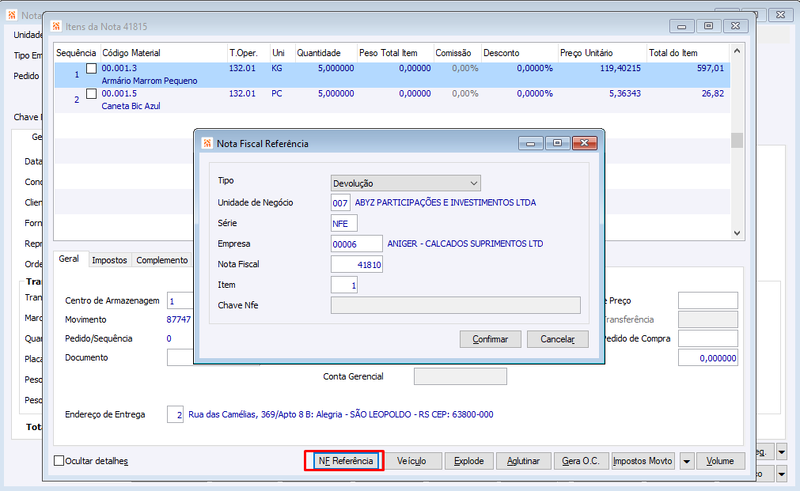Click the Preço Unitário column header
Screen dimensions: 800x491
coord(602,53)
